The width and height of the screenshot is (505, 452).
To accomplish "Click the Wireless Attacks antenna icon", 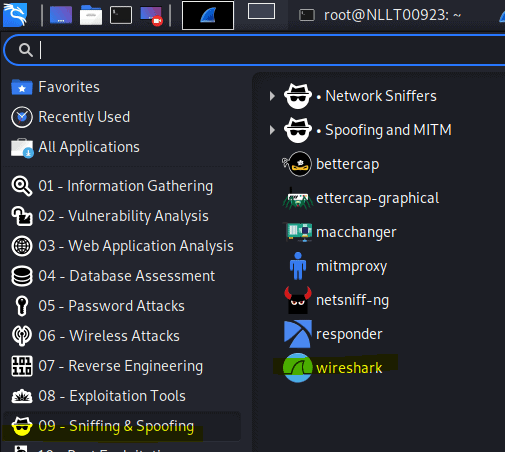I will point(22,336).
